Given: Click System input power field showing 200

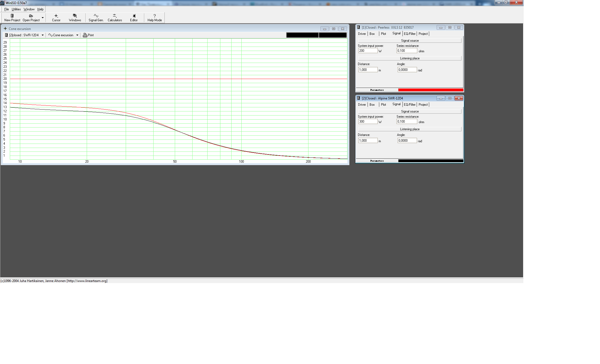Looking at the screenshot, I should (368, 51).
